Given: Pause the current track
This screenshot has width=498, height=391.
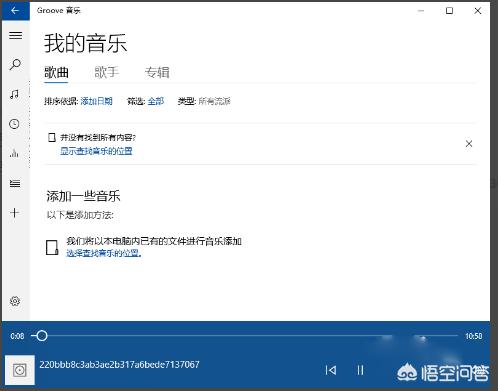Looking at the screenshot, I should pyautogui.click(x=360, y=370).
